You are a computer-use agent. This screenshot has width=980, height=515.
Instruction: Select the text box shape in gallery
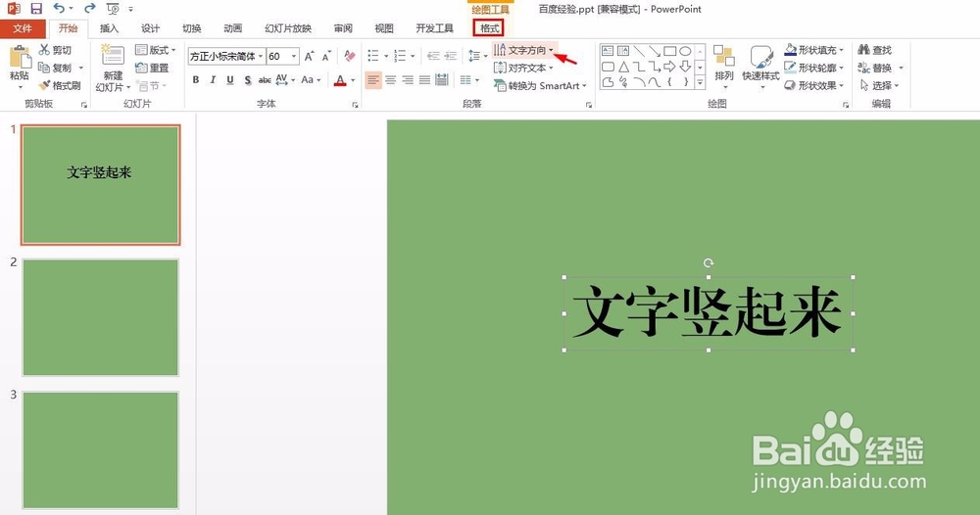tap(608, 51)
